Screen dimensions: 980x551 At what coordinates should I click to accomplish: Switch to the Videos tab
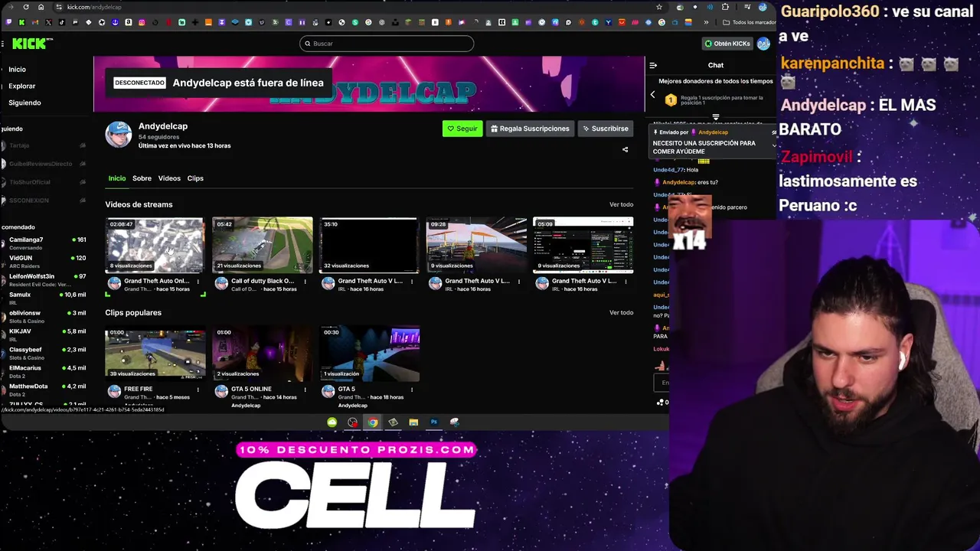[169, 178]
